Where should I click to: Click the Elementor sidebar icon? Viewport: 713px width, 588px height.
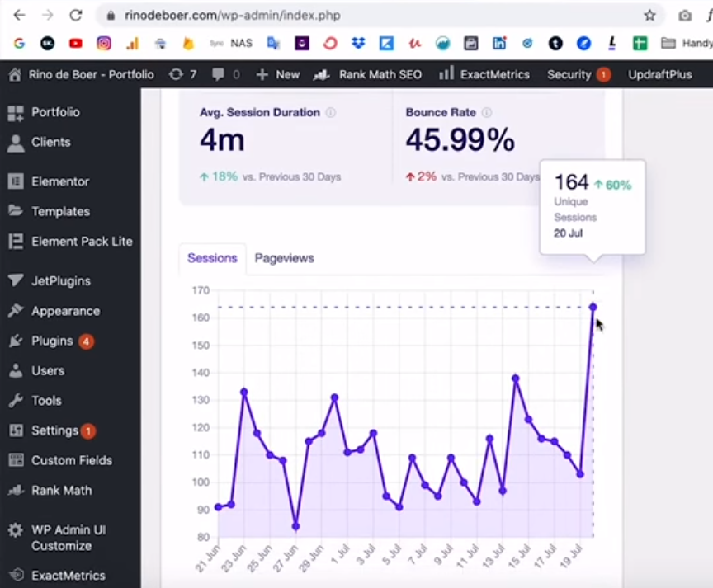pyautogui.click(x=16, y=181)
